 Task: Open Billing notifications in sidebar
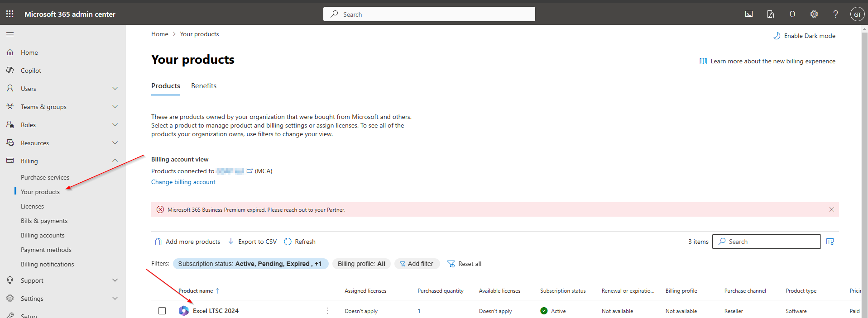48,264
